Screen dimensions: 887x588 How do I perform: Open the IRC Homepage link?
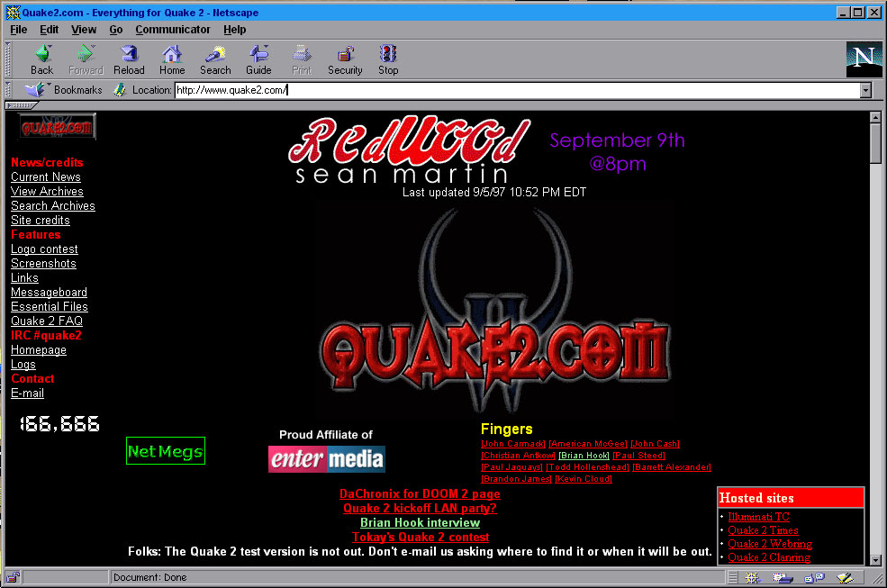click(x=39, y=350)
